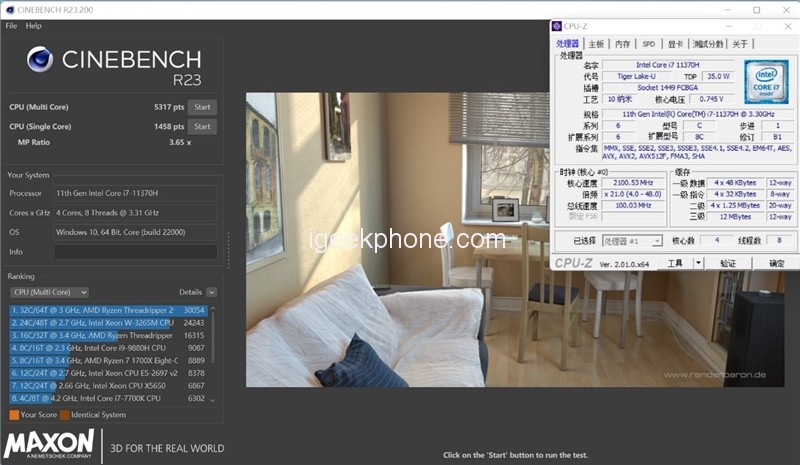Click the CPU-Z title bar icon
800x465 pixels.
559,27
